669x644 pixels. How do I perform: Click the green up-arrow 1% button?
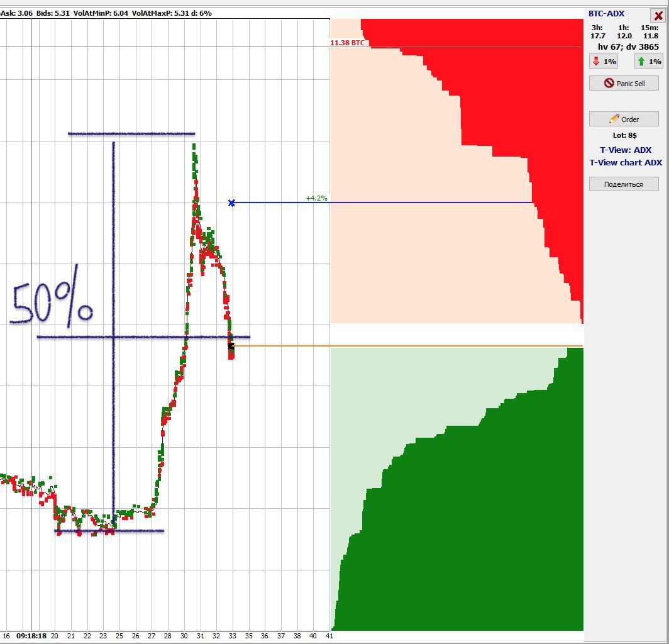click(x=648, y=62)
